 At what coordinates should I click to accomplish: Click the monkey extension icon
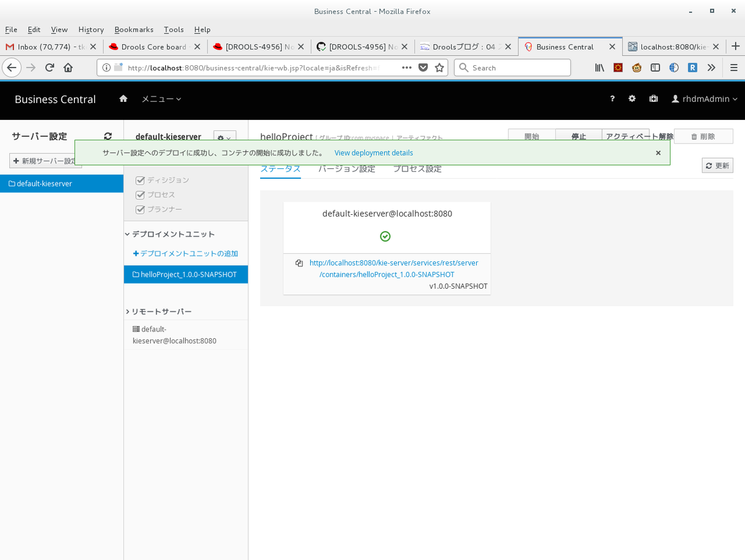[x=636, y=68]
